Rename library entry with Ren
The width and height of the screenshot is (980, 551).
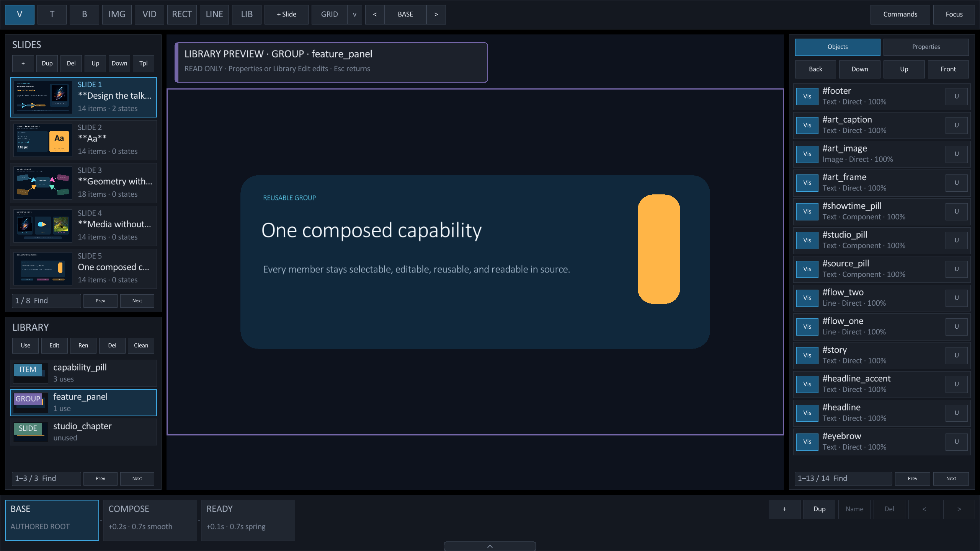(83, 346)
